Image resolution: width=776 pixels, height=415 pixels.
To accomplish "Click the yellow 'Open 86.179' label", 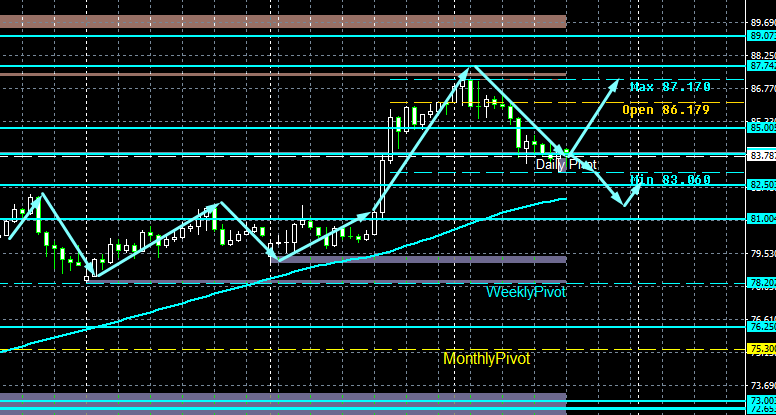I will click(666, 110).
